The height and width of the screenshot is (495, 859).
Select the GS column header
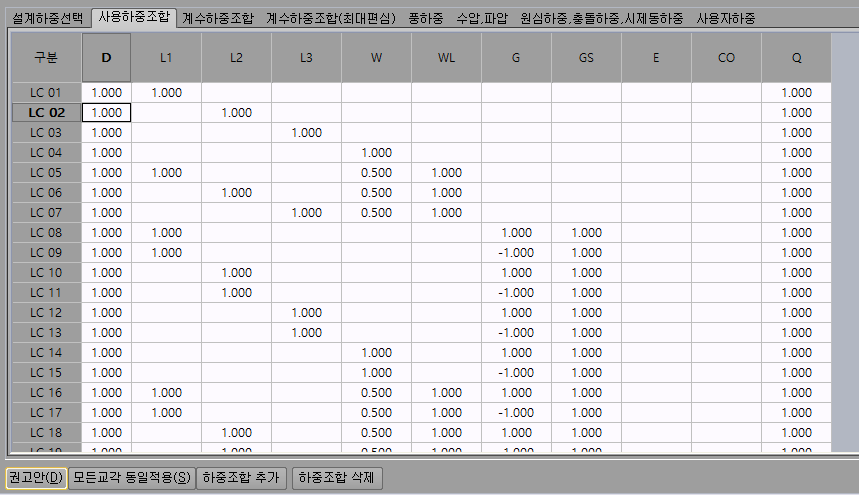pyautogui.click(x=586, y=57)
